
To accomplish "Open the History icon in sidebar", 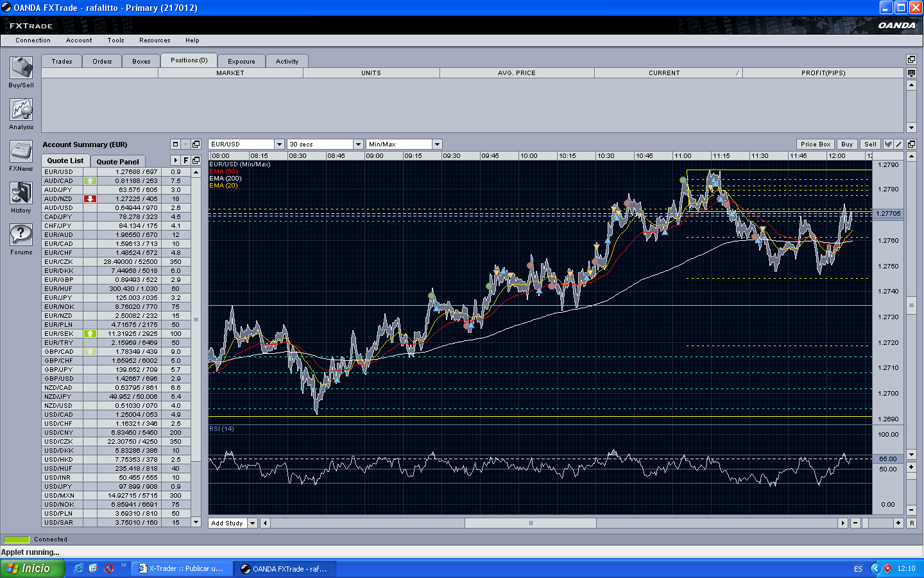I will click(21, 193).
